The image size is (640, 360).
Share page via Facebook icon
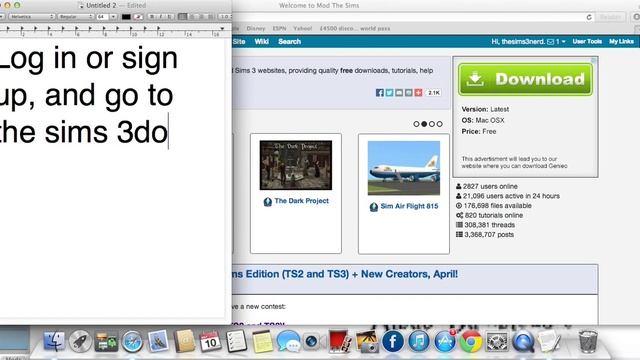380,93
